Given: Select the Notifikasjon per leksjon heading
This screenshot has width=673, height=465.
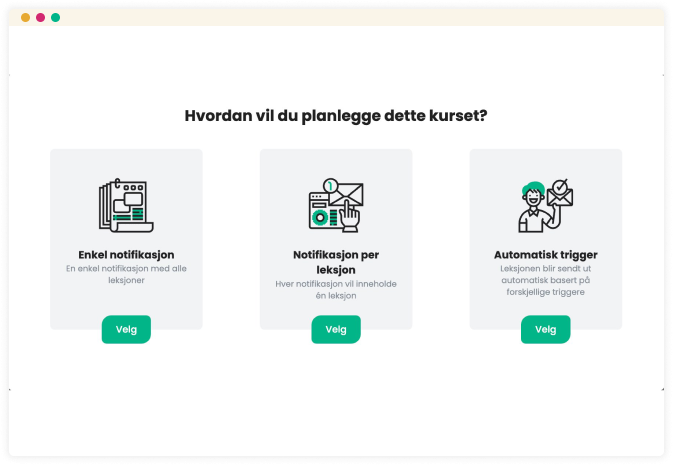Looking at the screenshot, I should (x=336, y=262).
